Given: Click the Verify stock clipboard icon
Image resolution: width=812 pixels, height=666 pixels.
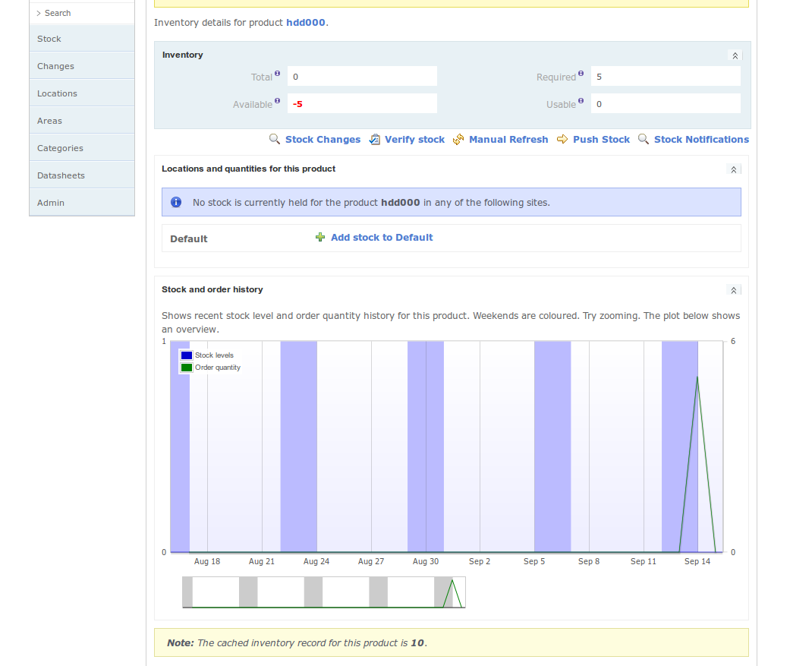Looking at the screenshot, I should coord(374,139).
